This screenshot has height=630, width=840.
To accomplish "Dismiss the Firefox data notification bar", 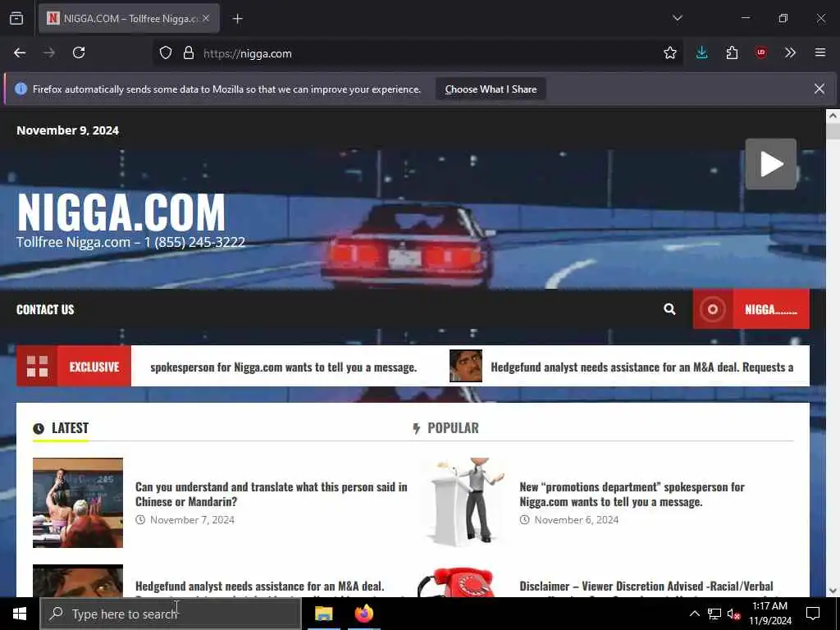I will (x=819, y=89).
